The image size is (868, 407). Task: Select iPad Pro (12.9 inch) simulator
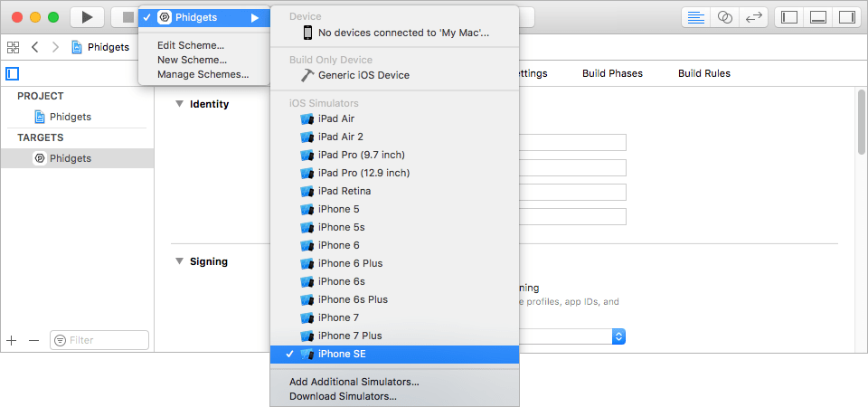click(x=394, y=173)
